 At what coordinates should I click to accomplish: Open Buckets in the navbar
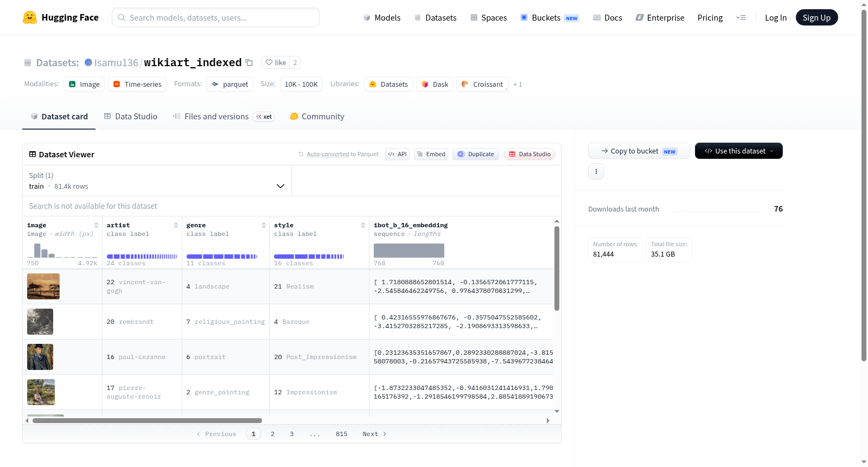[550, 17]
